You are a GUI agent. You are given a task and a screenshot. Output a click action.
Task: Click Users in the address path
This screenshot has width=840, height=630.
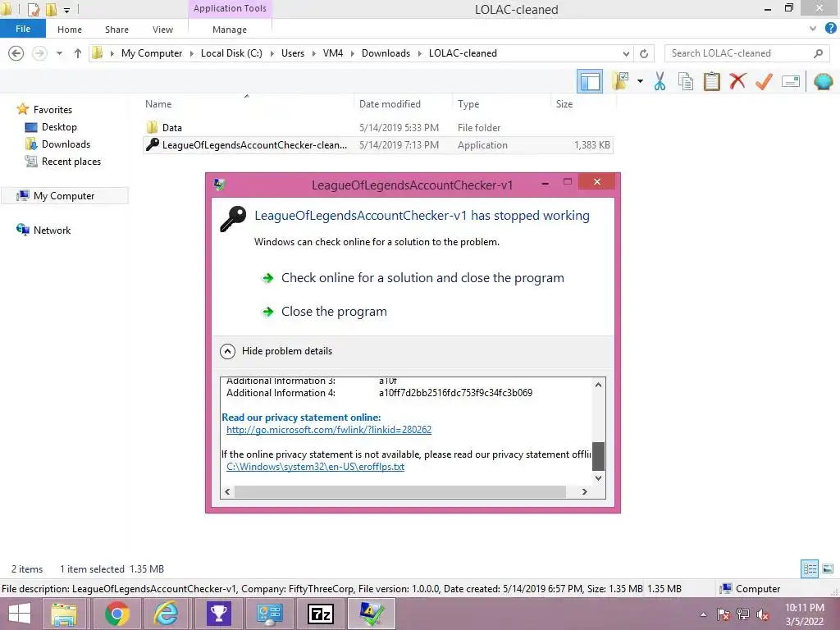point(293,53)
